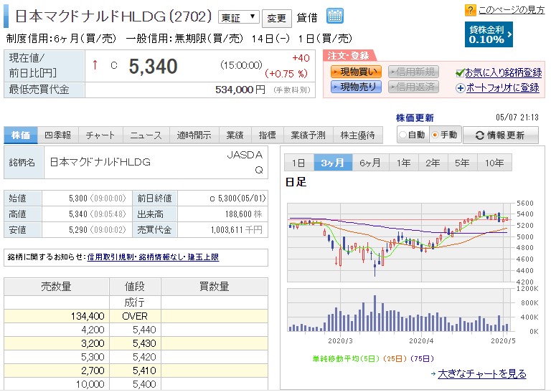
Task: Click the refresh icon on 情報更新
Action: (479, 135)
